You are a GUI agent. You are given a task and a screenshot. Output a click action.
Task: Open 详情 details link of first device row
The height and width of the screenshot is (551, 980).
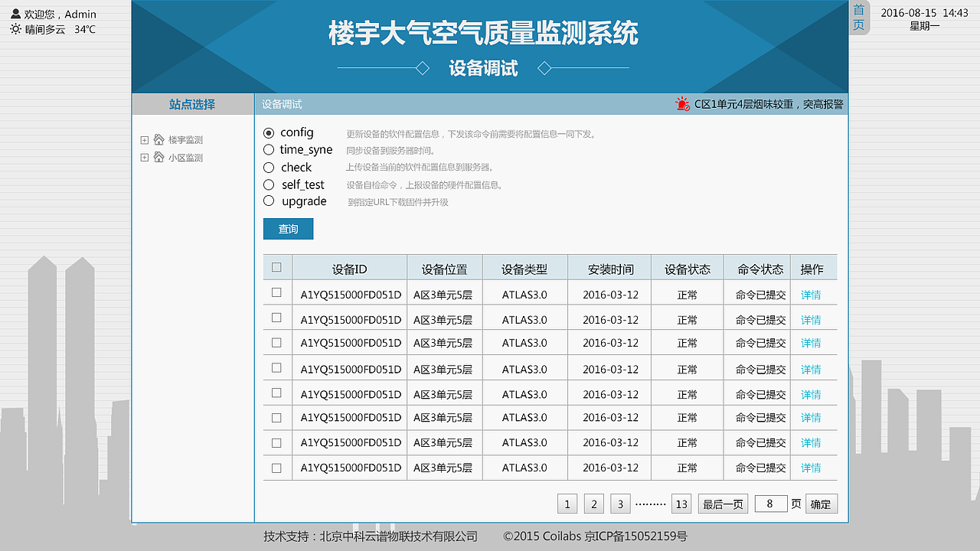pos(812,294)
